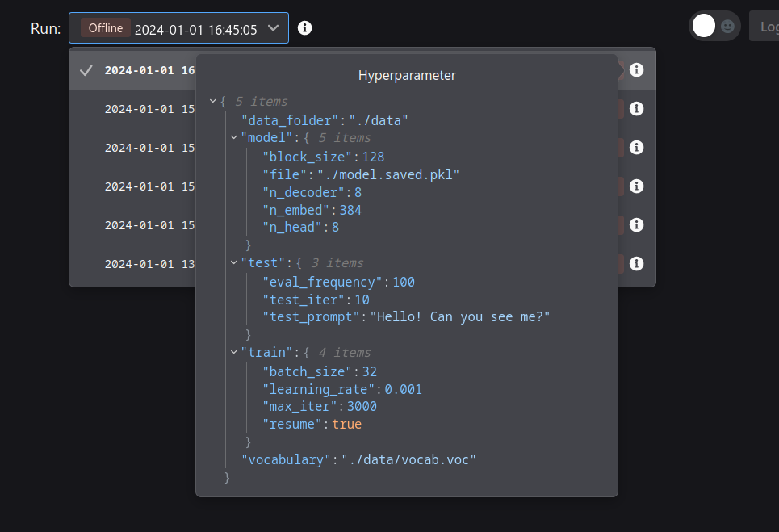
Task: Collapse the "test" hyperparameter node
Action: [234, 263]
